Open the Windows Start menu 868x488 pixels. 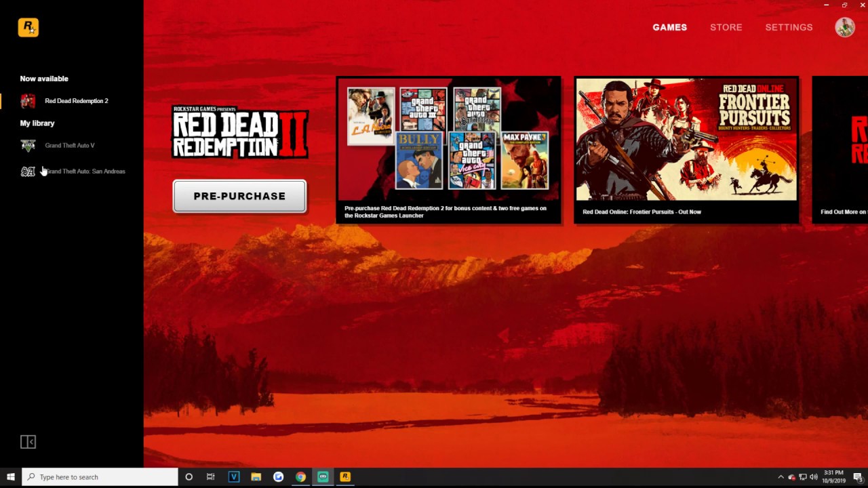click(11, 477)
